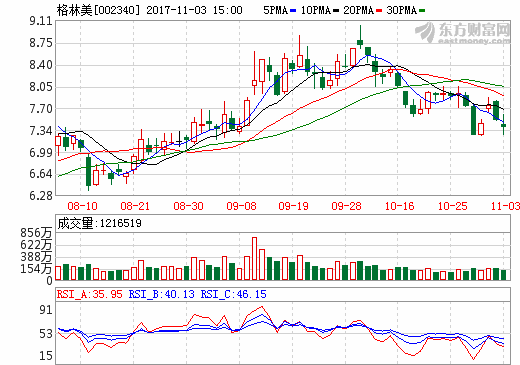Click the RSI_C:46.15 indicator value
520x365 pixels.
coord(233,294)
